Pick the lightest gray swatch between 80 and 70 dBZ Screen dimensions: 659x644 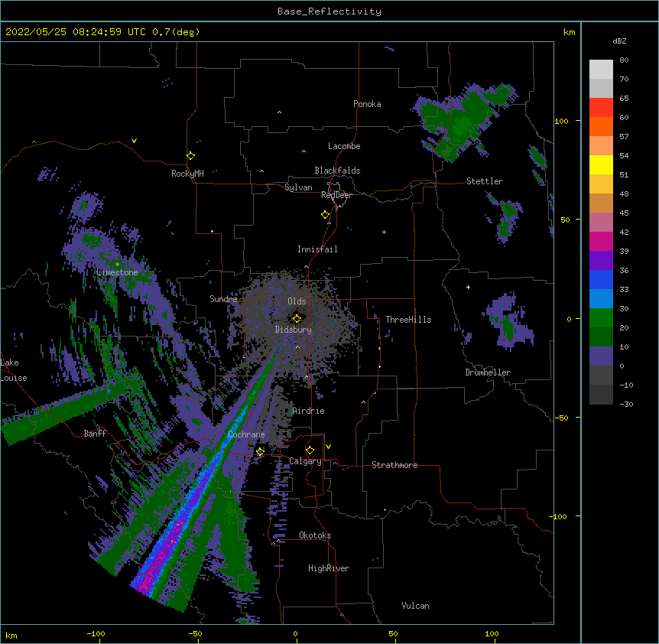pyautogui.click(x=601, y=69)
